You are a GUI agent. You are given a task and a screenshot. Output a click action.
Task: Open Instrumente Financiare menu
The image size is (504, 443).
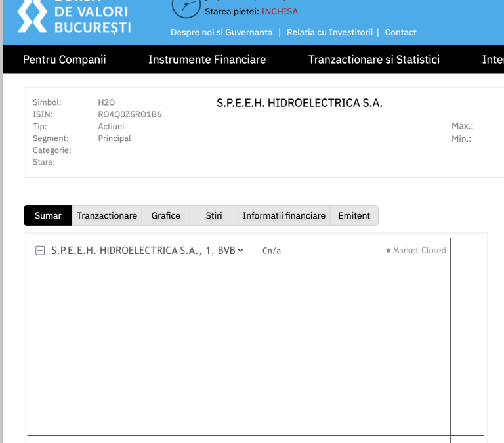207,60
